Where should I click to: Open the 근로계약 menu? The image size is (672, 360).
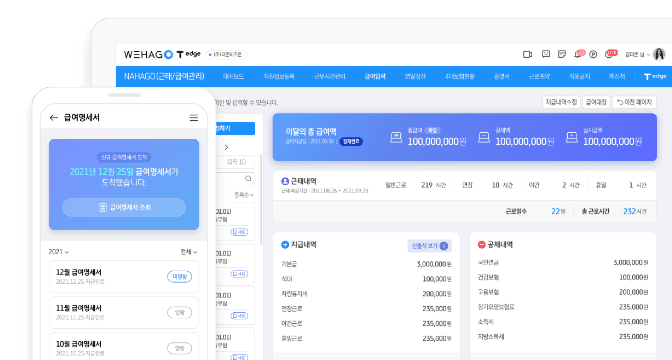[x=539, y=76]
